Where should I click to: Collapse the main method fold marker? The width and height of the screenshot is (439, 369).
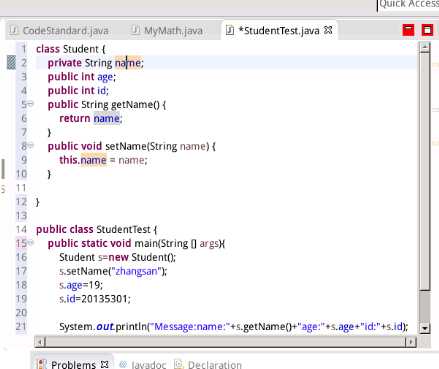click(x=31, y=243)
